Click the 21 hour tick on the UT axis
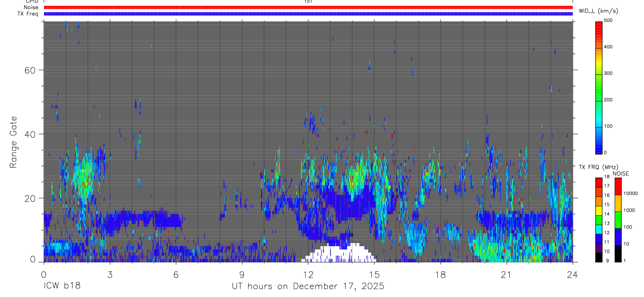Viewport: 644px width, 297px height. (x=506, y=274)
